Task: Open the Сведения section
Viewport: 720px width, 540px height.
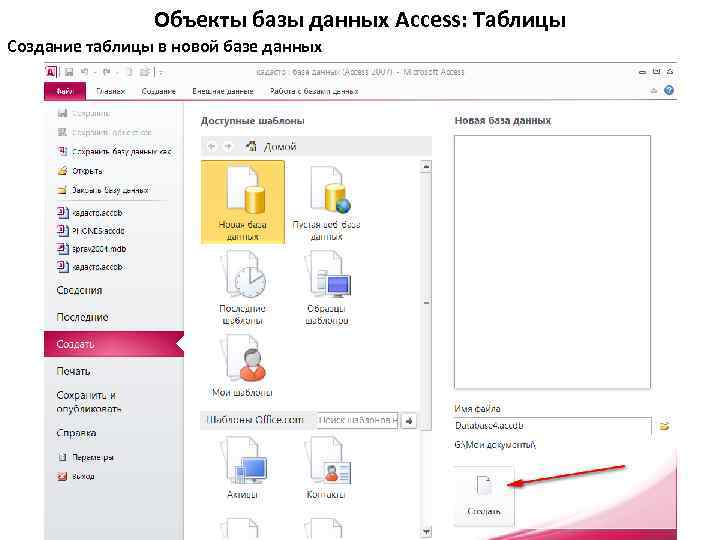Action: (79, 290)
